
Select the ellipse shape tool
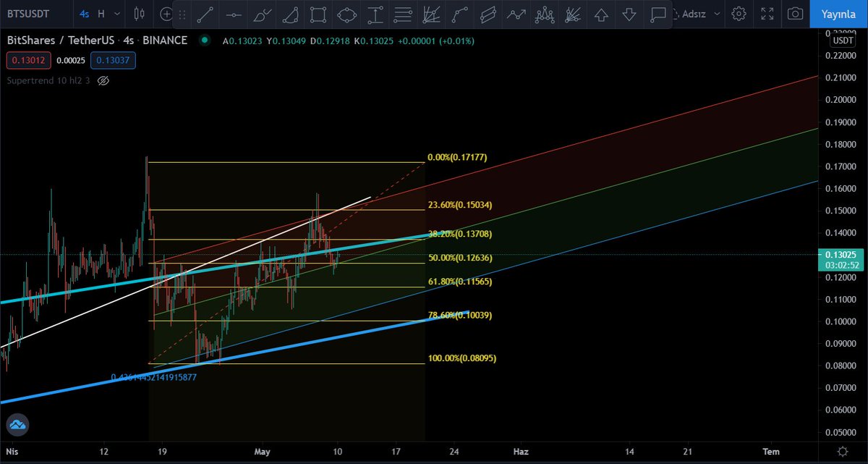[x=347, y=14]
